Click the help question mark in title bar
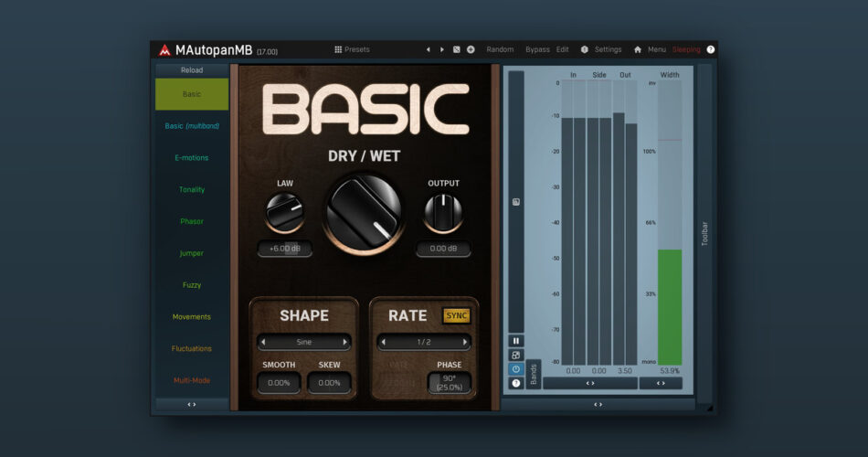 pyautogui.click(x=710, y=49)
